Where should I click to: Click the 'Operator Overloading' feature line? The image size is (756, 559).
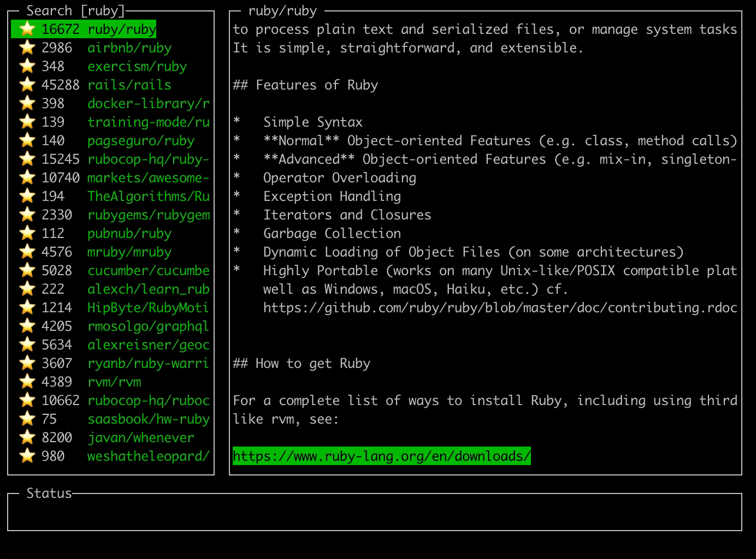tap(340, 177)
